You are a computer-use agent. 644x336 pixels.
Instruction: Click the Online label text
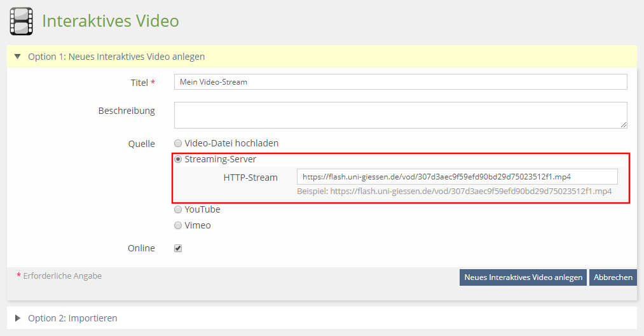141,248
